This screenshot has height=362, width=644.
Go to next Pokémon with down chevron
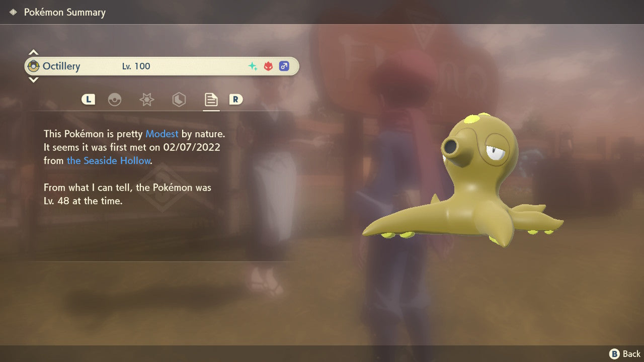33,80
